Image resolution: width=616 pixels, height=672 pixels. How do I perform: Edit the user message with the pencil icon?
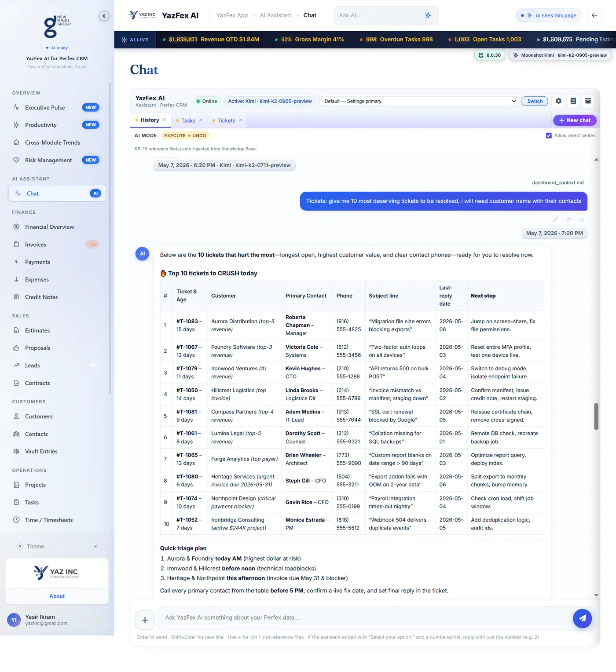coord(555,219)
